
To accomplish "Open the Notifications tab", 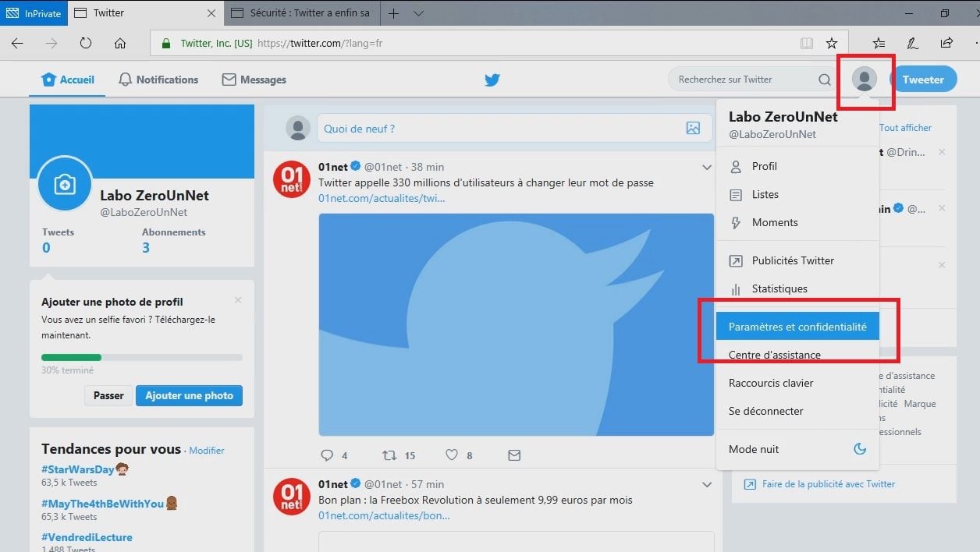I will click(x=158, y=80).
